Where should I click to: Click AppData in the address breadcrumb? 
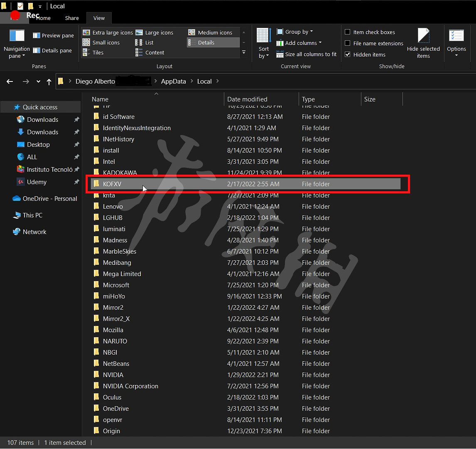click(173, 81)
